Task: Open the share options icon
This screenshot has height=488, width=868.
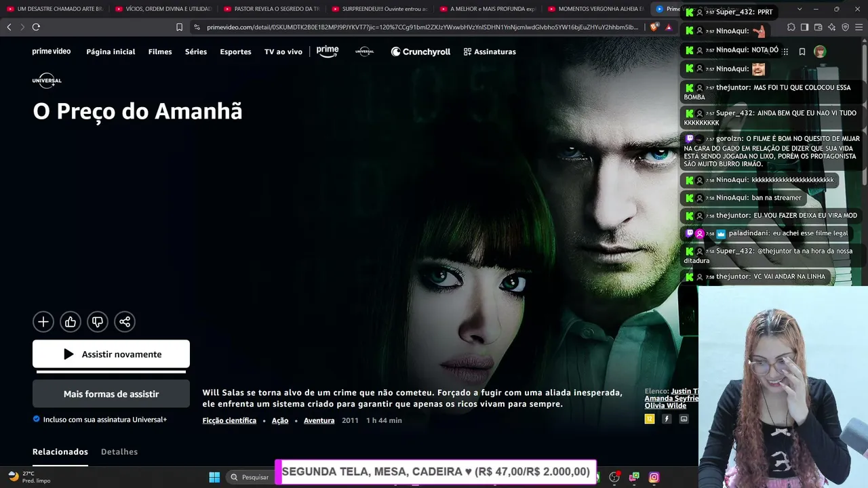Action: tap(125, 322)
